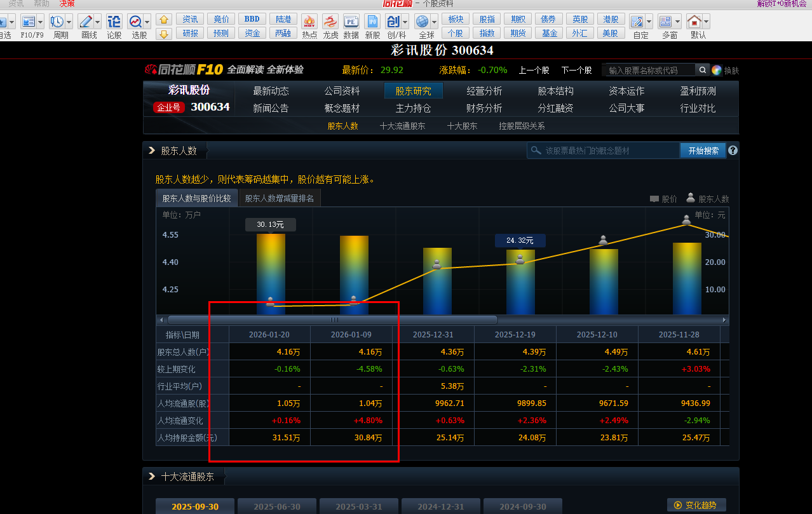Click the chart scrollbar left arrow

pyautogui.click(x=161, y=320)
